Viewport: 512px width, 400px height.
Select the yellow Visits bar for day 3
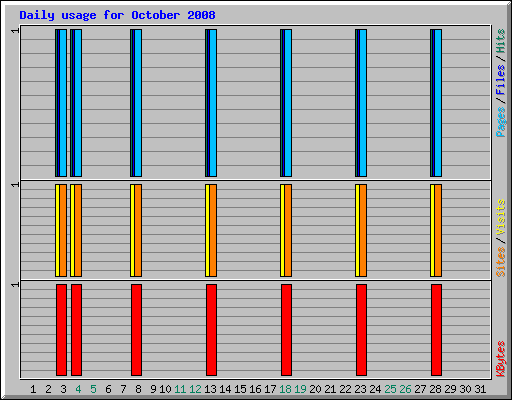coord(57,230)
